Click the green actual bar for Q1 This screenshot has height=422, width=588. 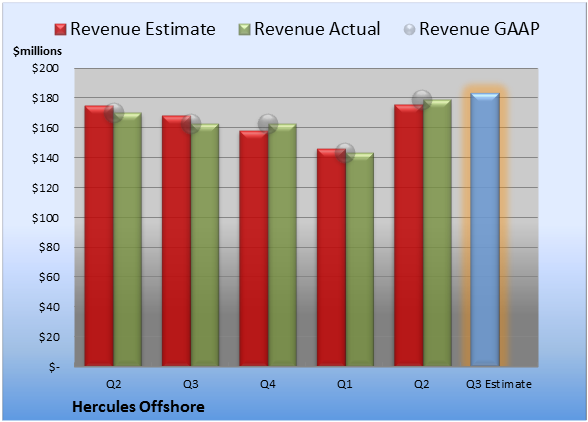point(359,259)
